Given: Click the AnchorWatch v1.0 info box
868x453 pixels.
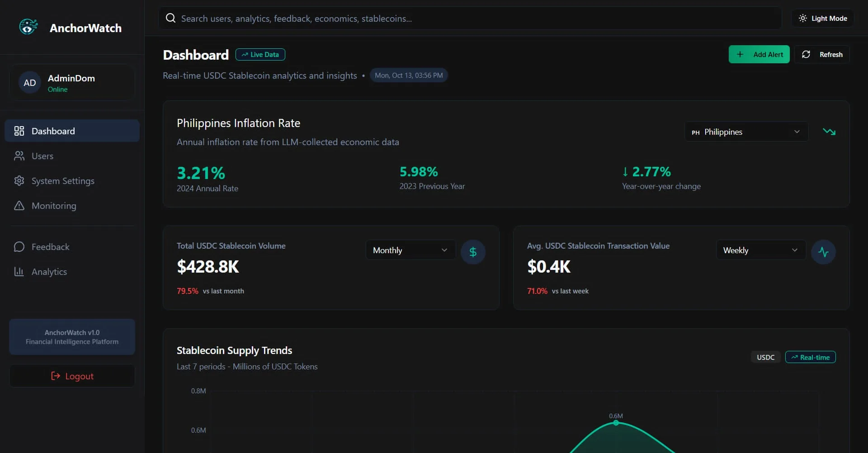Looking at the screenshot, I should pos(72,337).
